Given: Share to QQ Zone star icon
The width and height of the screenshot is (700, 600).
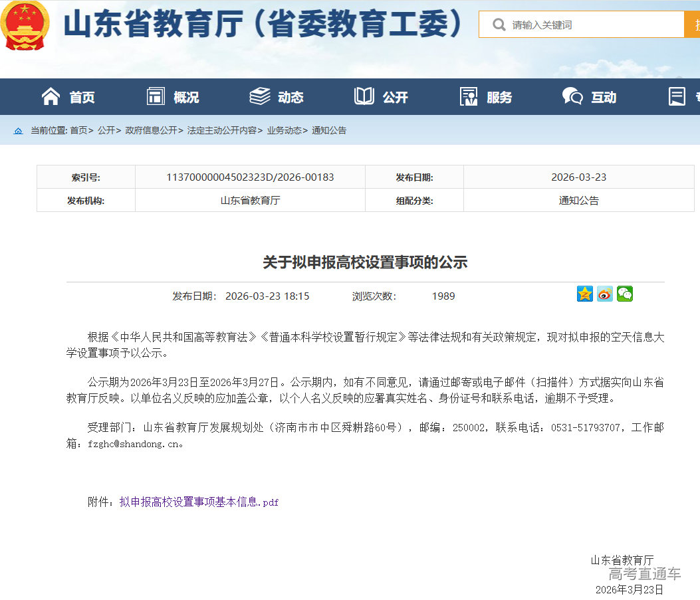Looking at the screenshot, I should click(x=585, y=294).
